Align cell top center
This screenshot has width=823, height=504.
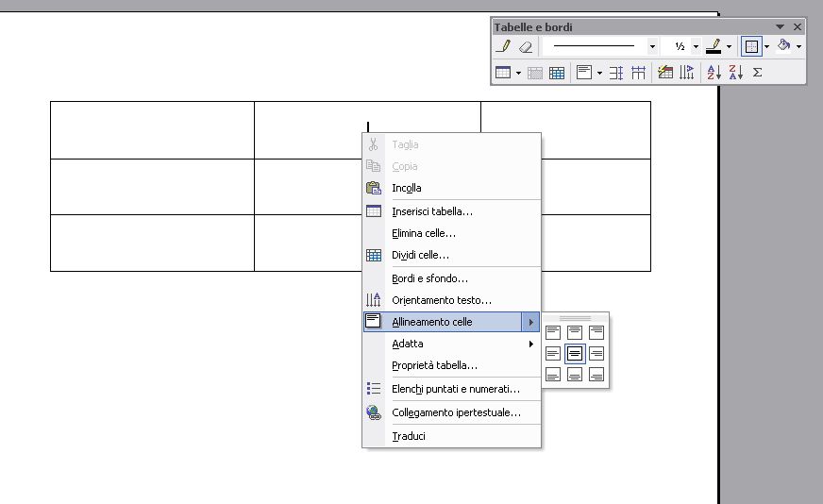point(575,332)
